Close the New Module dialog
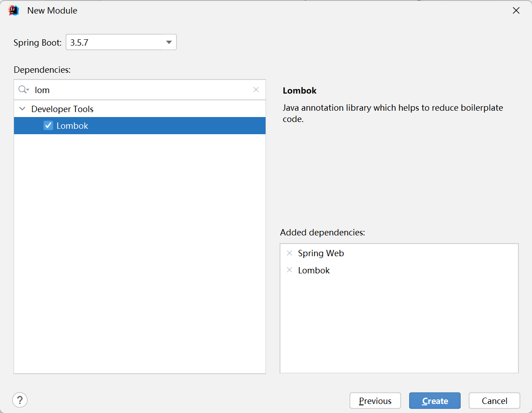 516,10
